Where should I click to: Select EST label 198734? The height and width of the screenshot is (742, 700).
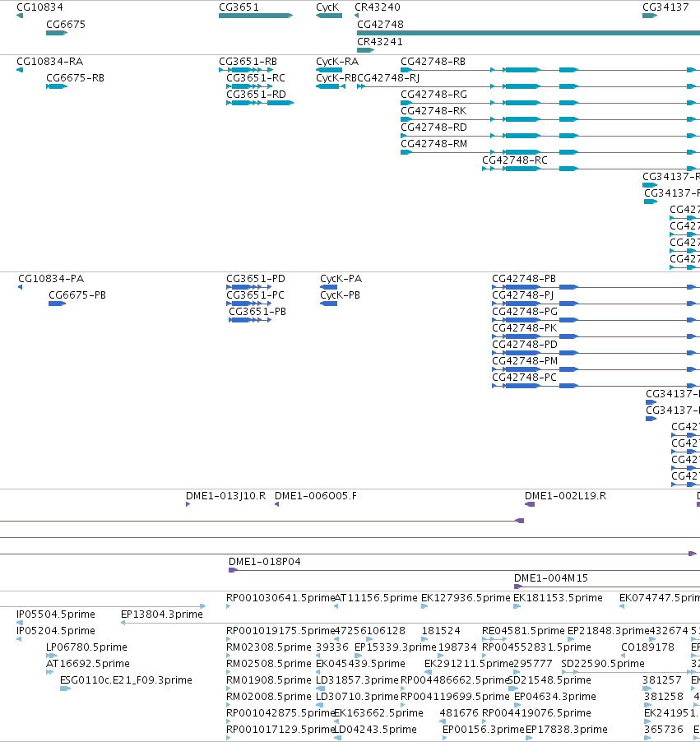[457, 647]
